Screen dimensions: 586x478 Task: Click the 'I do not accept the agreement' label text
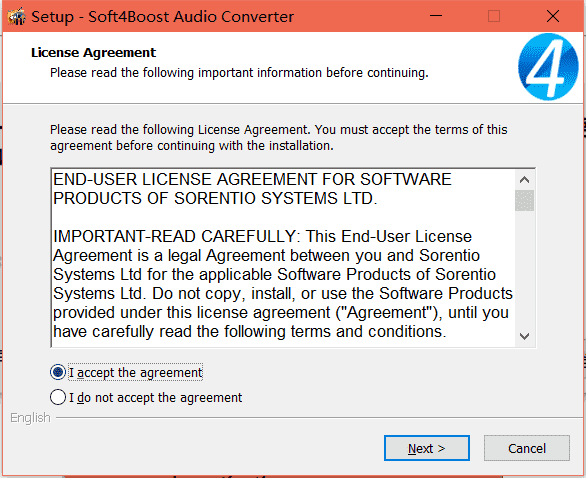[x=155, y=398]
